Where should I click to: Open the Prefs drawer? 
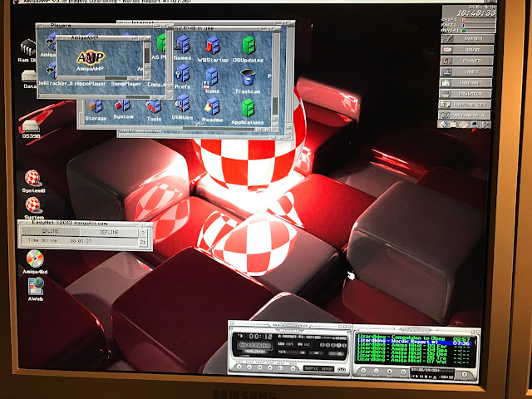coord(182,76)
